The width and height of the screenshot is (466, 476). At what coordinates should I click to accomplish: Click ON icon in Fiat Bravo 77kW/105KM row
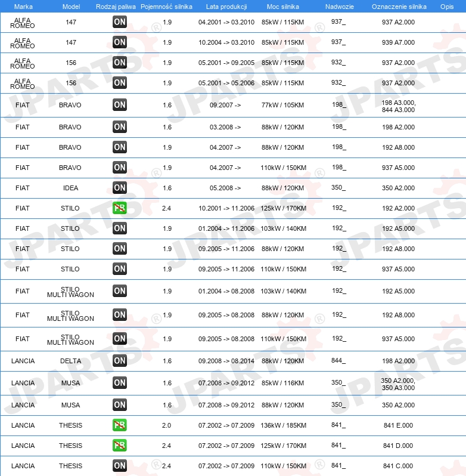[x=119, y=105]
